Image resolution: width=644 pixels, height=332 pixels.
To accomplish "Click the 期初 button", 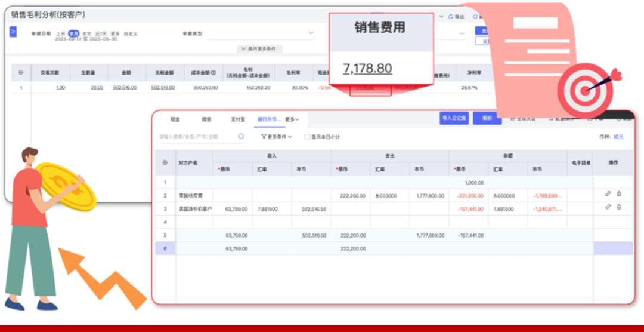I will coord(487,118).
